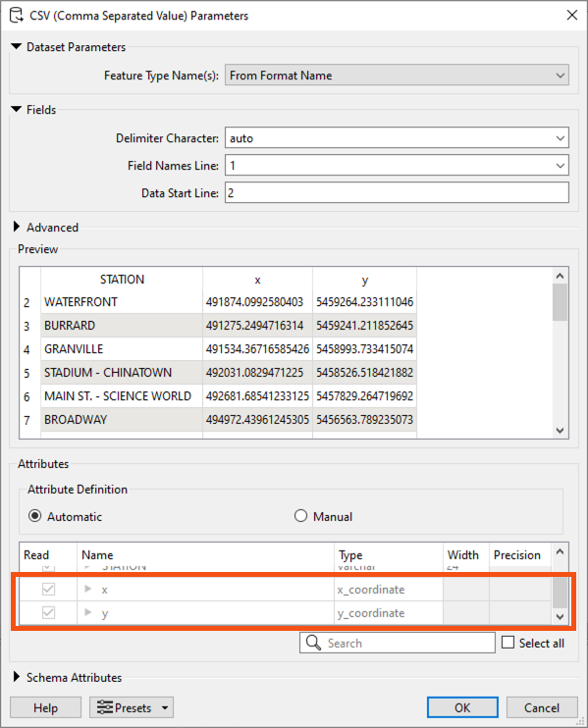
Task: Select the MAIN ST. - SCIENCE WORLD cell
Action: (122, 396)
